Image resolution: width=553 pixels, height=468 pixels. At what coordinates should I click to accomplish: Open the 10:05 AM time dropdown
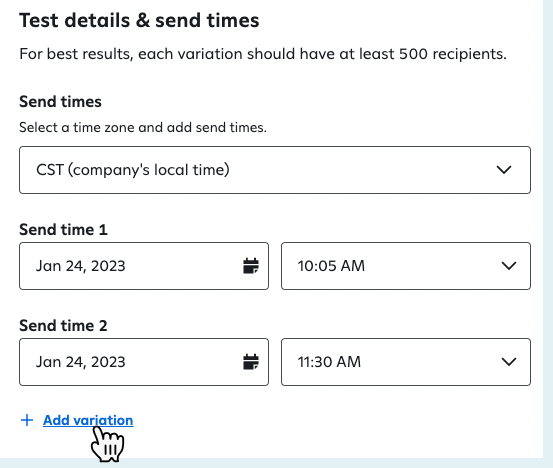[406, 266]
